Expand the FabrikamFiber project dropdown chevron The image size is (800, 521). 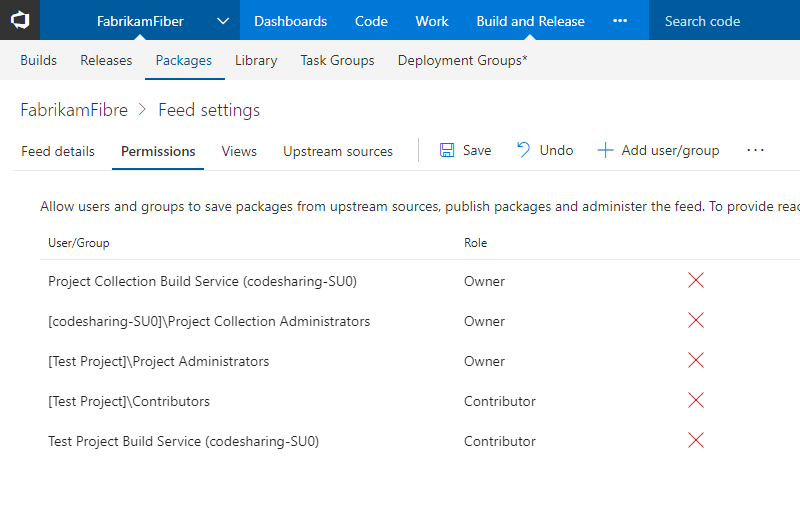223,21
